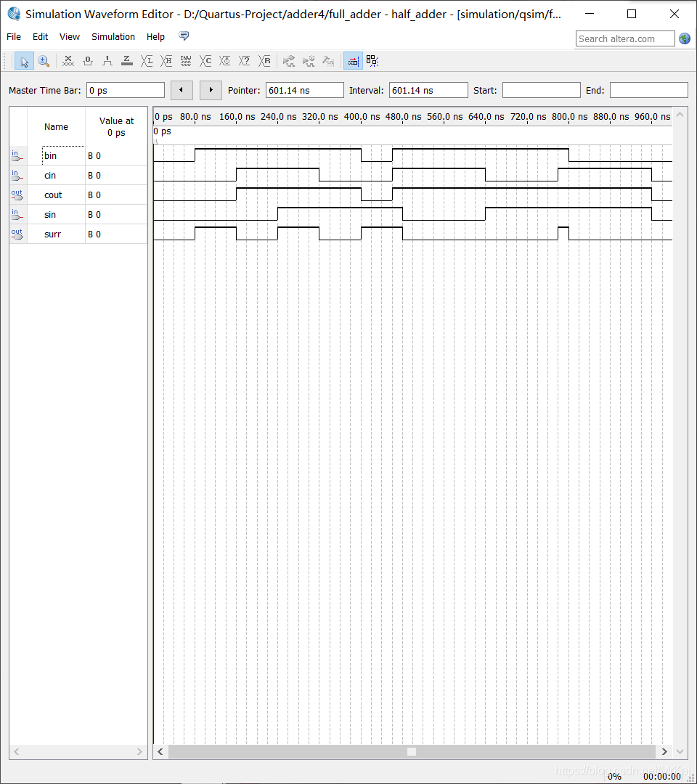
Task: Select the cout signal row
Action: click(78, 195)
